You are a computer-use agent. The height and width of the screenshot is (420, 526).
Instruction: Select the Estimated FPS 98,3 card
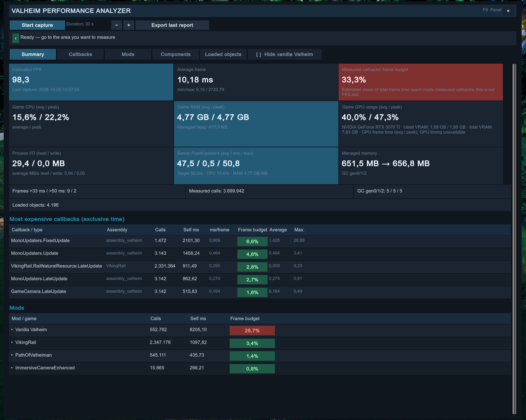(x=91, y=82)
